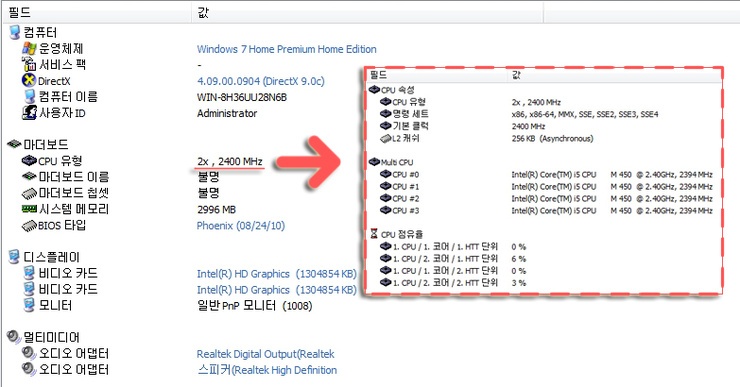Viewport: 740px width, 387px height.
Task: Select the computer name value WIN-8H36UU28N6B
Action: 242,97
